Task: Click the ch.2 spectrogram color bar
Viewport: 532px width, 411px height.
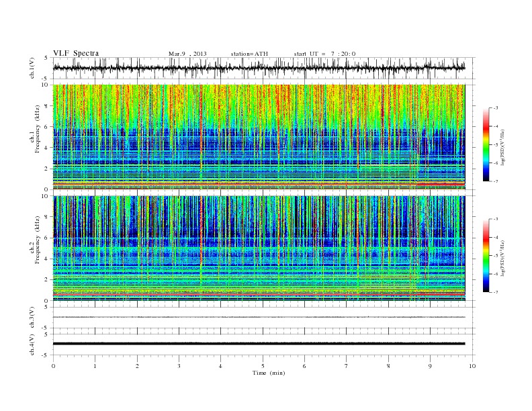Action: click(486, 256)
